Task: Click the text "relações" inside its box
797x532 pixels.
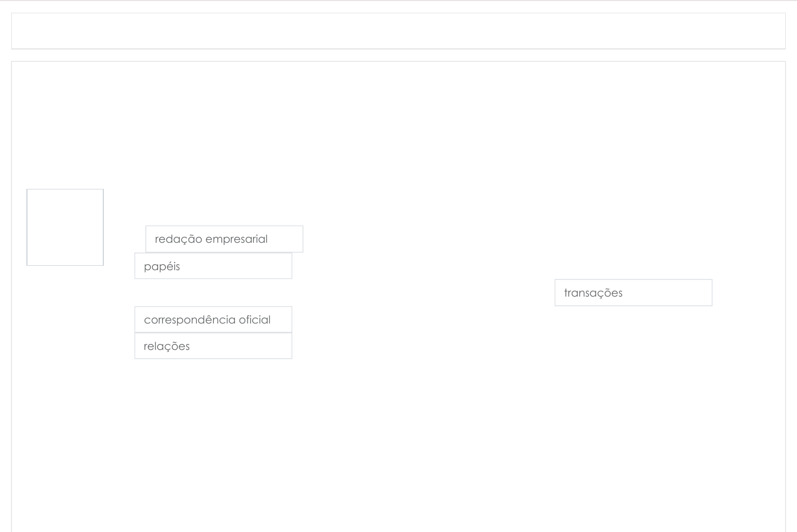Action: pos(166,347)
